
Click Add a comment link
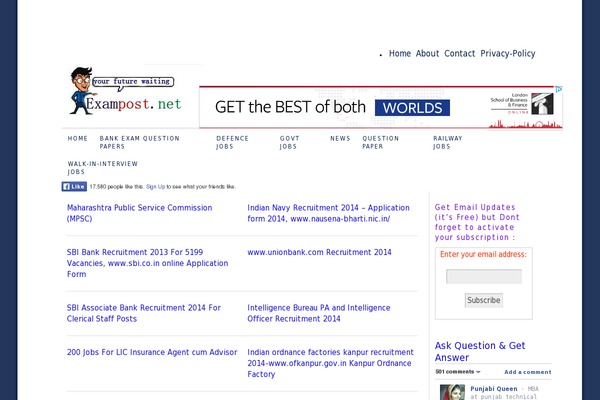(528, 372)
